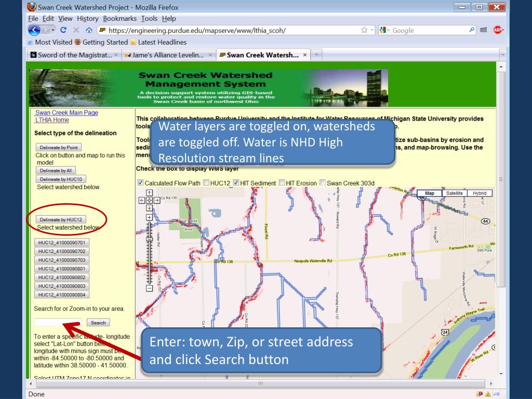The image size is (532, 399).
Task: Select watershed HUC12_41000090804
Action: (62, 295)
